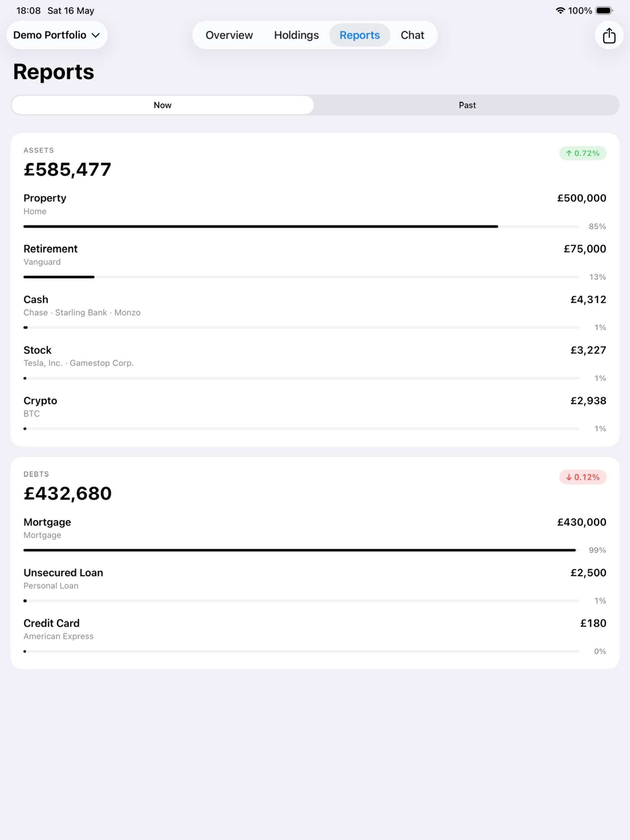The image size is (630, 840).
Task: Select the Unsecured Loan row
Action: tap(315, 586)
